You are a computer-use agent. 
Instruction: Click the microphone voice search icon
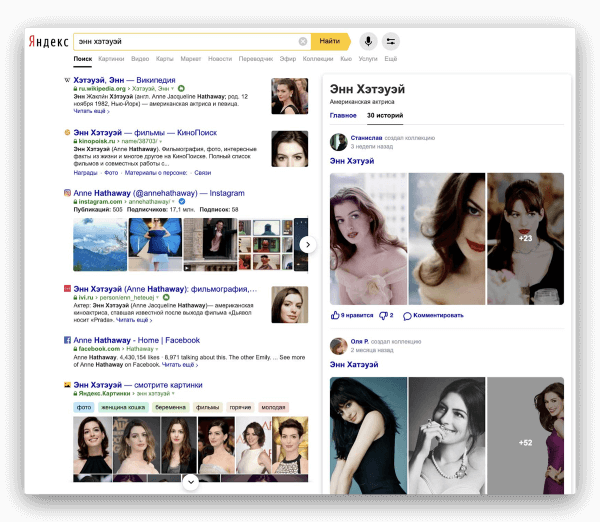point(368,41)
